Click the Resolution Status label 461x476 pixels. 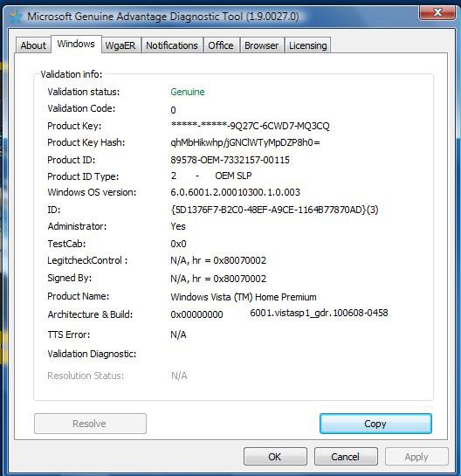[86, 376]
